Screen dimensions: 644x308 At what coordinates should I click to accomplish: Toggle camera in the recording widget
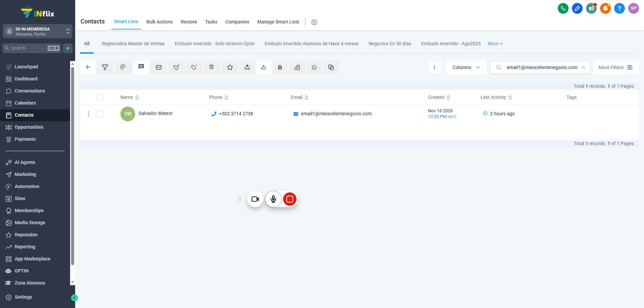[255, 199]
